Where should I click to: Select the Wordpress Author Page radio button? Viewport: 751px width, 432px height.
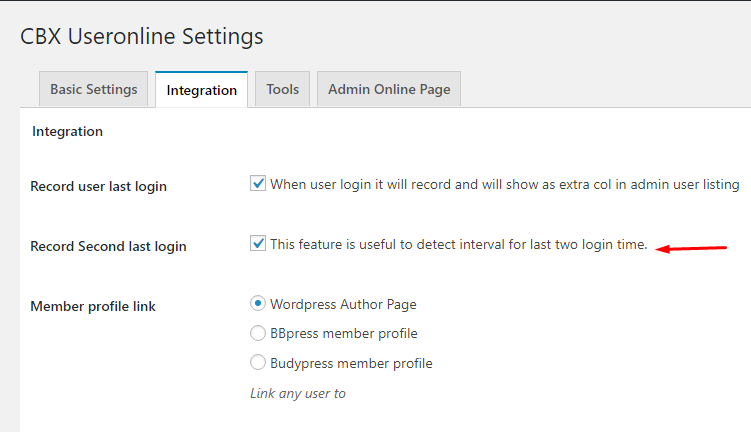tap(258, 303)
